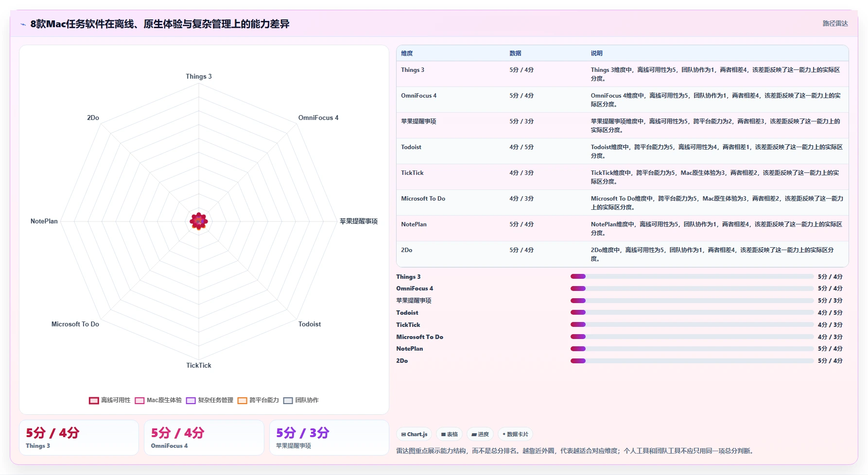Click Microsoft To Do label in progress list

[x=419, y=337]
